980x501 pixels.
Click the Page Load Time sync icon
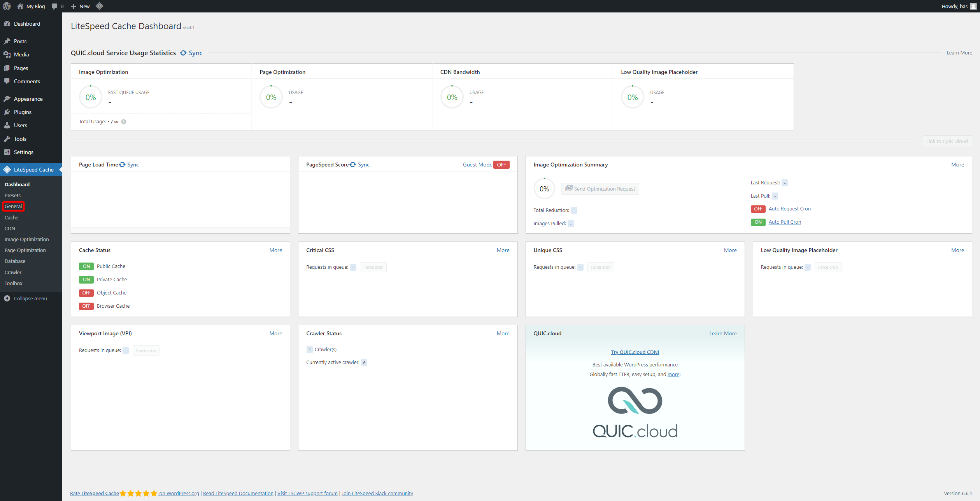point(123,165)
